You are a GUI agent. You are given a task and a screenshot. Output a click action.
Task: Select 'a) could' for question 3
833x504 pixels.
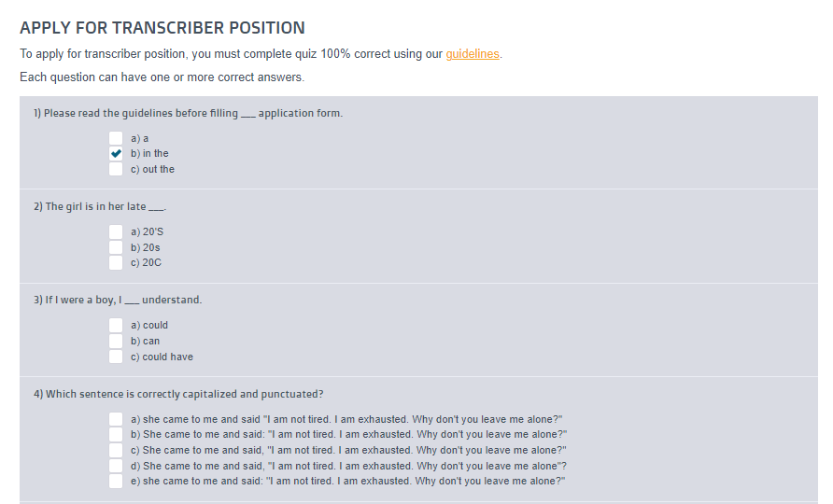[x=116, y=325]
